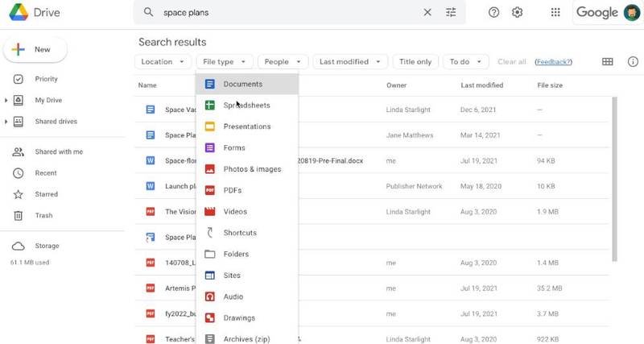
Task: Select Documents file type
Action: pyautogui.click(x=247, y=85)
